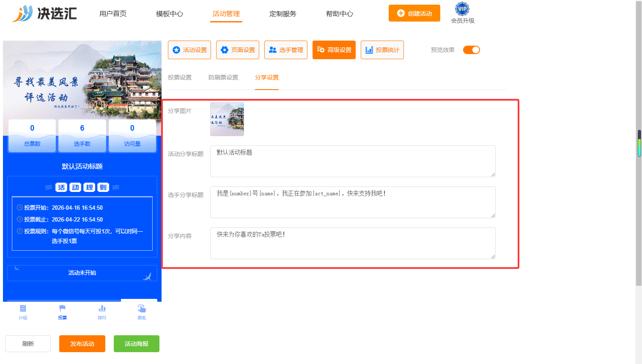Select 高级设置 section
This screenshot has height=364, width=642.
click(334, 50)
